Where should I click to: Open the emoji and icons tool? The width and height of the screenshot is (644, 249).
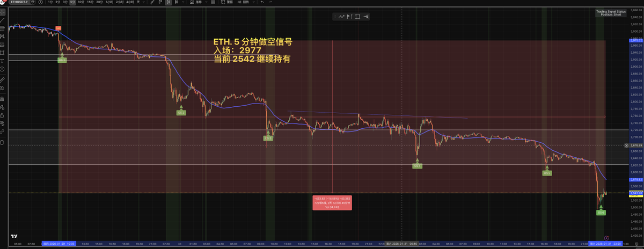(x=3, y=69)
